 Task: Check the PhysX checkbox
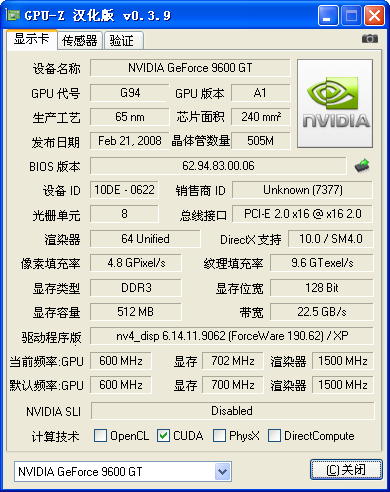tap(219, 435)
